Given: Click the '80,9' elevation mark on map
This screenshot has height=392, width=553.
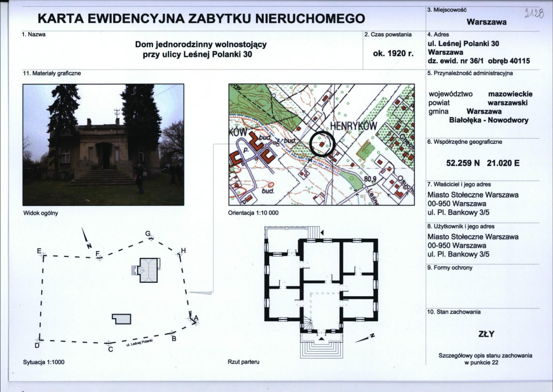Looking at the screenshot, I should 370,179.
